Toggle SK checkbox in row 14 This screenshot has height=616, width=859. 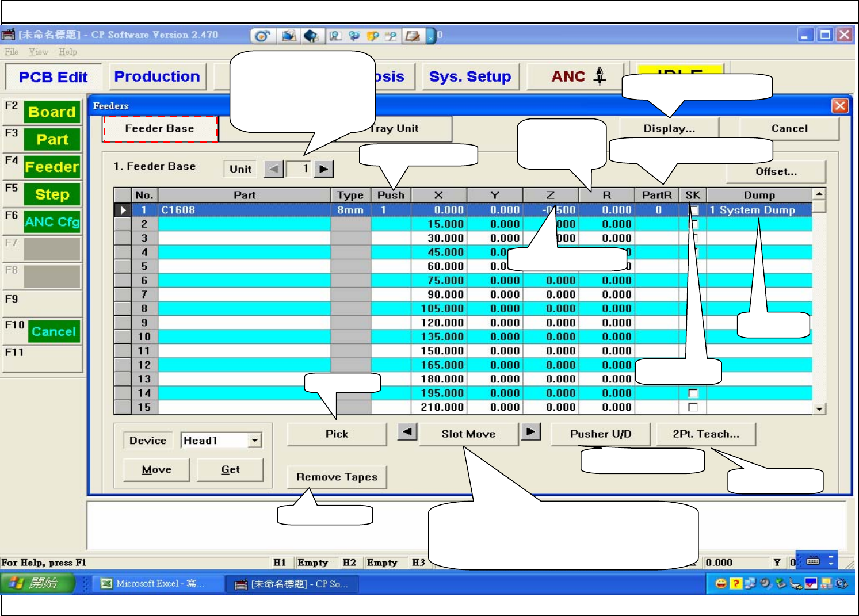(693, 393)
